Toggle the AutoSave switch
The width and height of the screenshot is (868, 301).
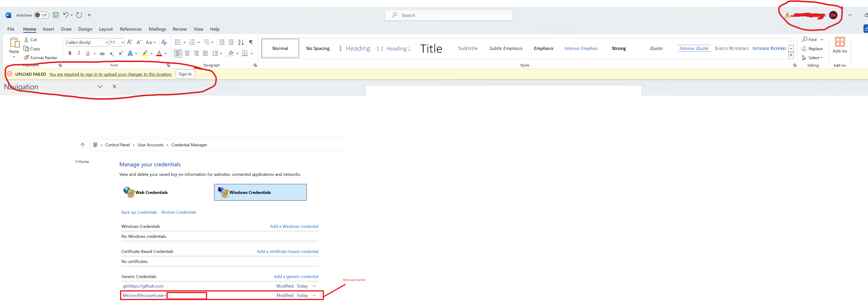coord(41,15)
